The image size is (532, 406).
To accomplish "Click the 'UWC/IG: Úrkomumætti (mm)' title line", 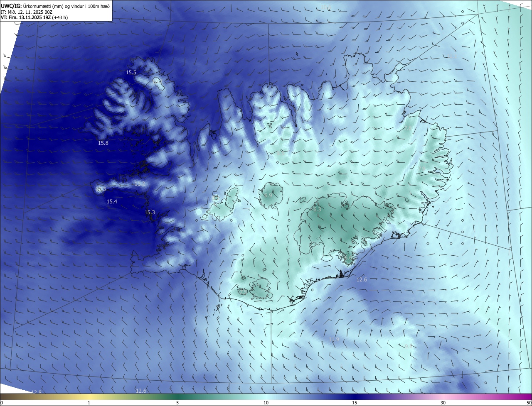I will coord(56,6).
